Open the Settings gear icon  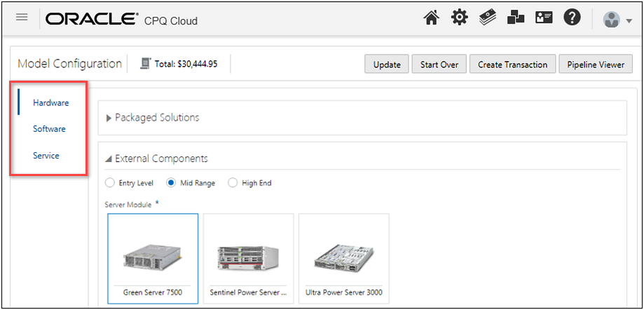(x=459, y=19)
